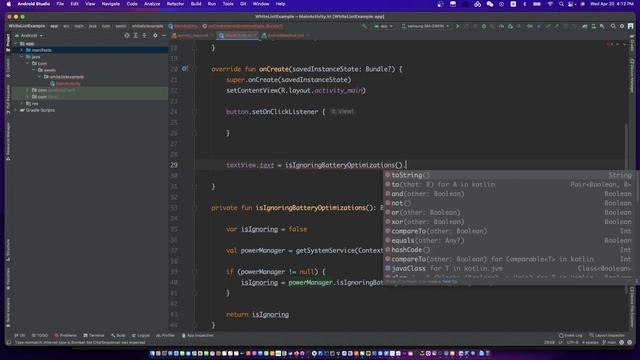Screen dimensions: 640x360
Task: Click the override gutter icon on line 20
Action: click(x=184, y=69)
